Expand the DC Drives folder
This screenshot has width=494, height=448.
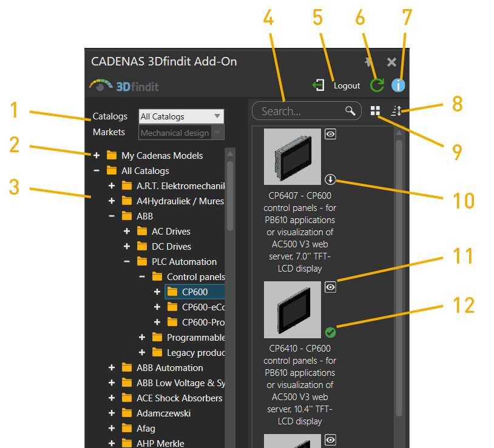pos(127,247)
